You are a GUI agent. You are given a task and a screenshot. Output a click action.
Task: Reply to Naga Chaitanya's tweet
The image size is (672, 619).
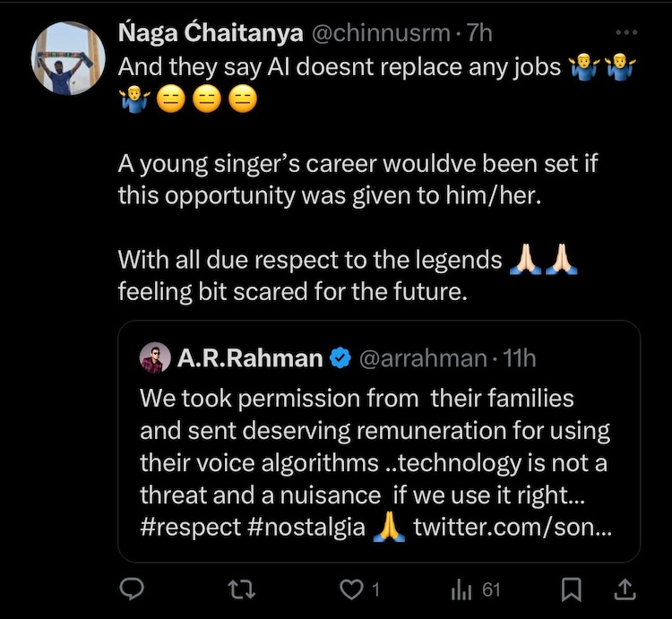(x=133, y=589)
